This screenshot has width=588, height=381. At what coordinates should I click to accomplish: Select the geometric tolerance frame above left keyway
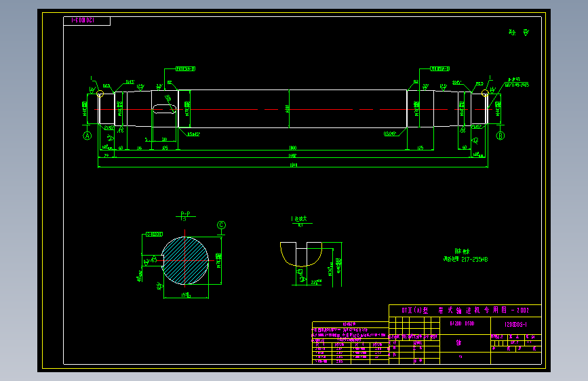click(x=186, y=68)
